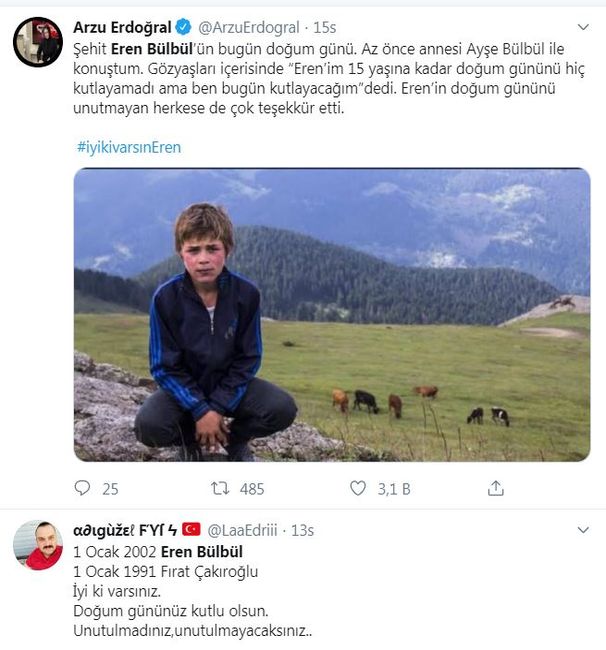606x650 pixels.
Task: Click the 3,1 B likes count
Action: 392,489
